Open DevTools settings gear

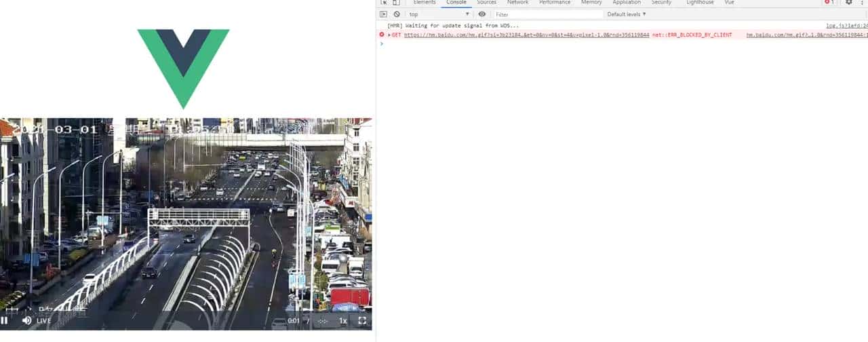coord(848,3)
